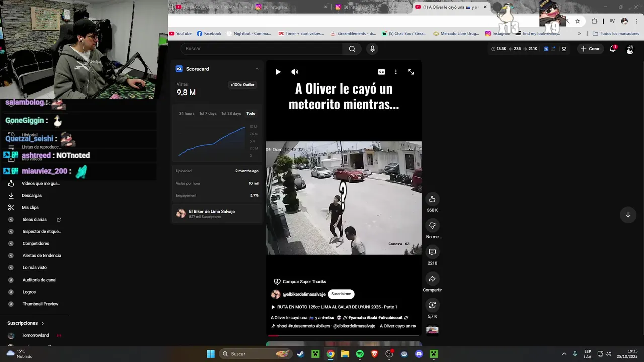The height and width of the screenshot is (362, 644).
Task: Open Vídeos que me gustan
Action: [34, 183]
